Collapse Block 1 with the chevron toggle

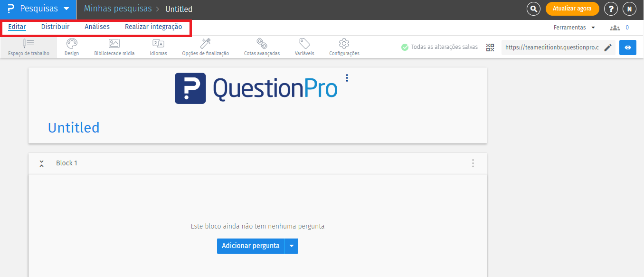coord(42,163)
